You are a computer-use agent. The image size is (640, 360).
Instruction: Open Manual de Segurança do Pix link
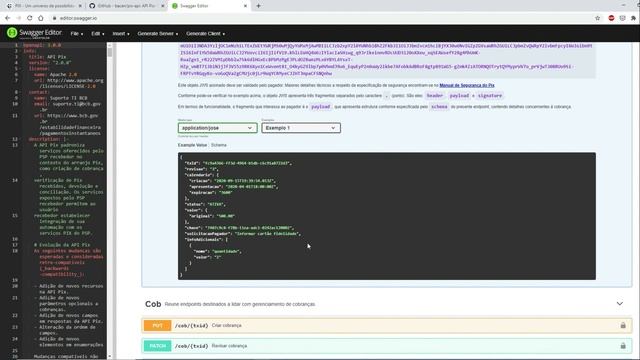(467, 85)
